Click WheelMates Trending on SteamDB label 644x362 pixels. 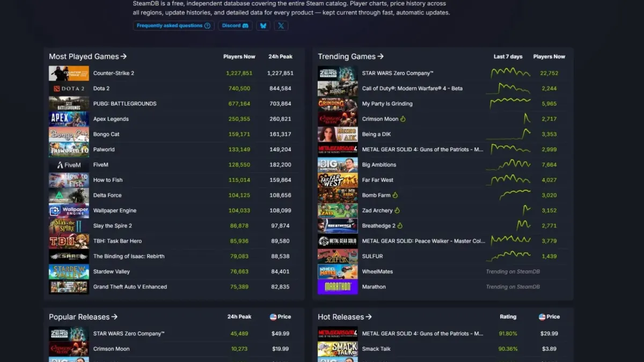513,272
